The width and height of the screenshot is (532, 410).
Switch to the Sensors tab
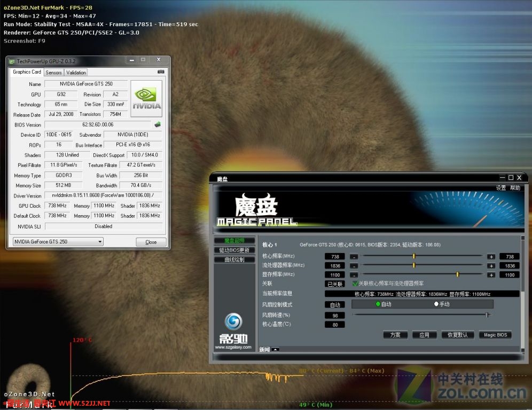(53, 73)
